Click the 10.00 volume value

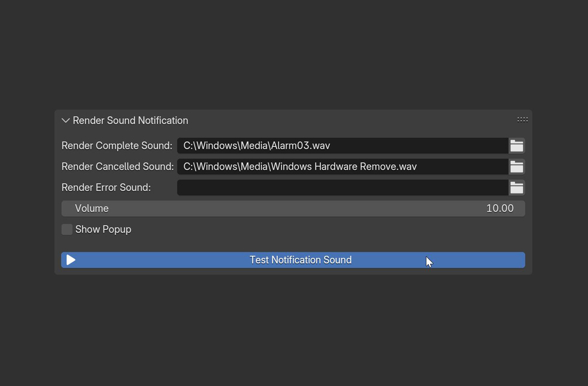(500, 209)
